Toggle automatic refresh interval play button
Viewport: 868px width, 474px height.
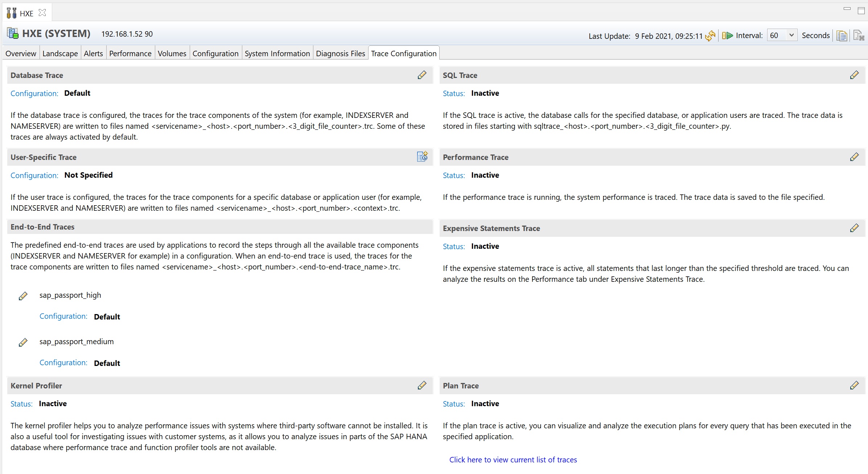pyautogui.click(x=727, y=36)
